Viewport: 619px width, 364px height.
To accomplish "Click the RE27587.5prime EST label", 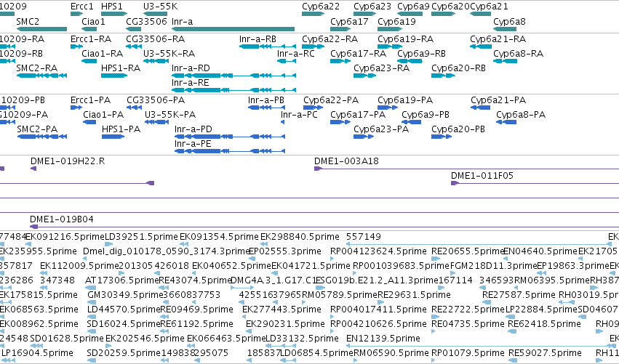I will [519, 295].
